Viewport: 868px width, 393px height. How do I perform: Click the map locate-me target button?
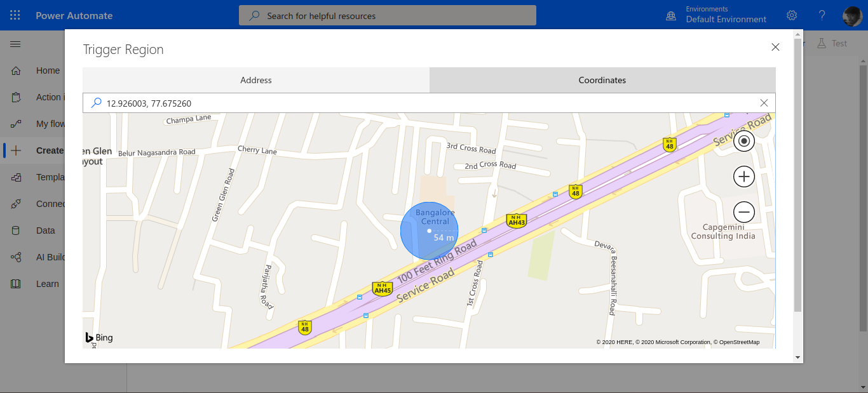pyautogui.click(x=744, y=141)
